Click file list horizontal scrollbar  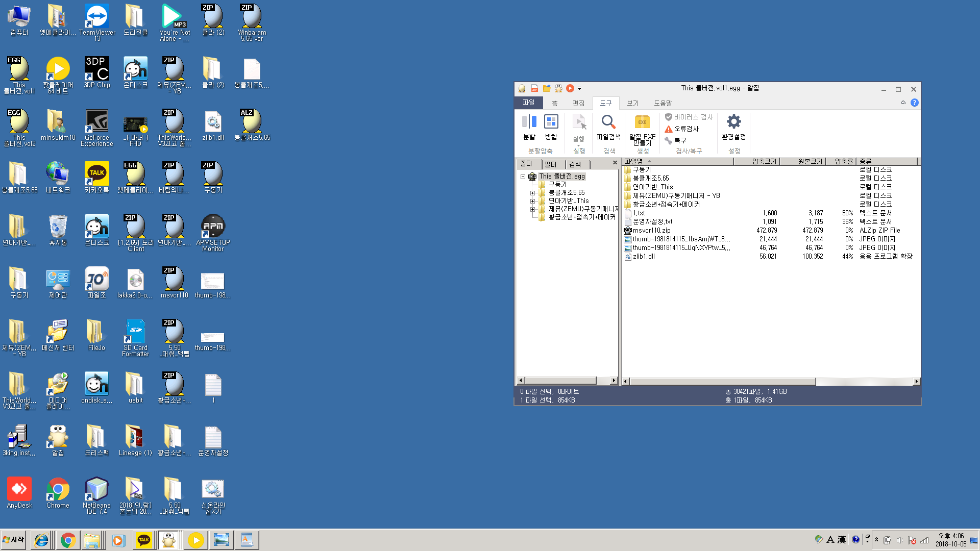(722, 382)
